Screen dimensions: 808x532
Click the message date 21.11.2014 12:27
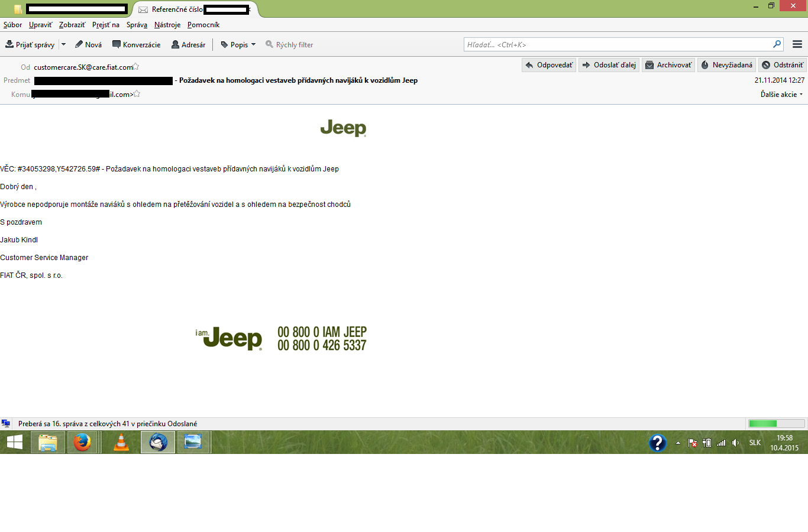click(780, 80)
